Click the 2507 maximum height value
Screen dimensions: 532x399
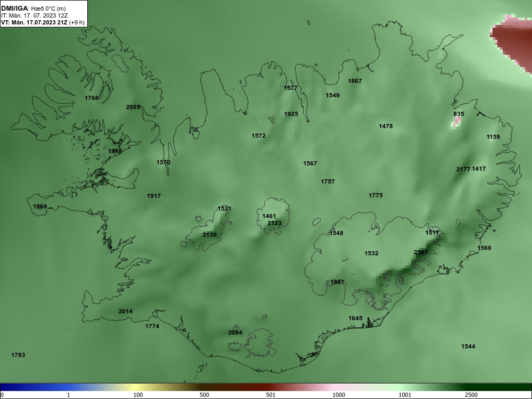[421, 252]
